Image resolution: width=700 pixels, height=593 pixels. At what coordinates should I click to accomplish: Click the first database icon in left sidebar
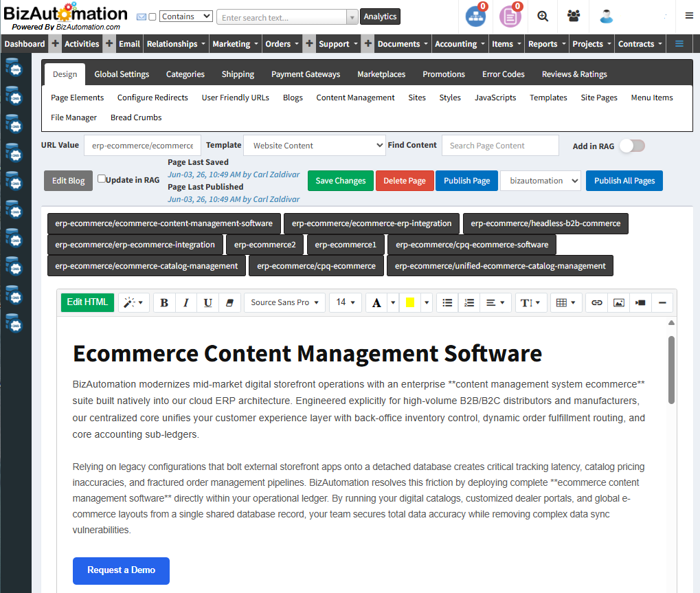14,69
